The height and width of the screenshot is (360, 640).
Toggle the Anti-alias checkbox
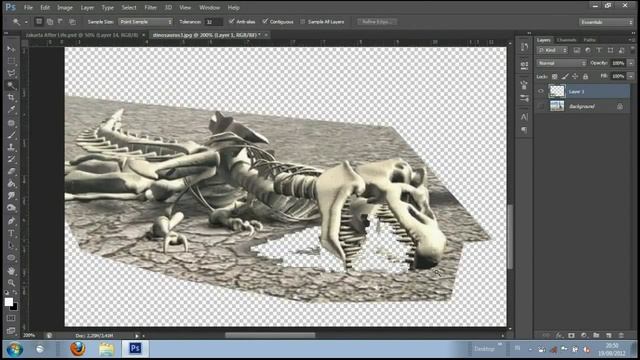231,21
